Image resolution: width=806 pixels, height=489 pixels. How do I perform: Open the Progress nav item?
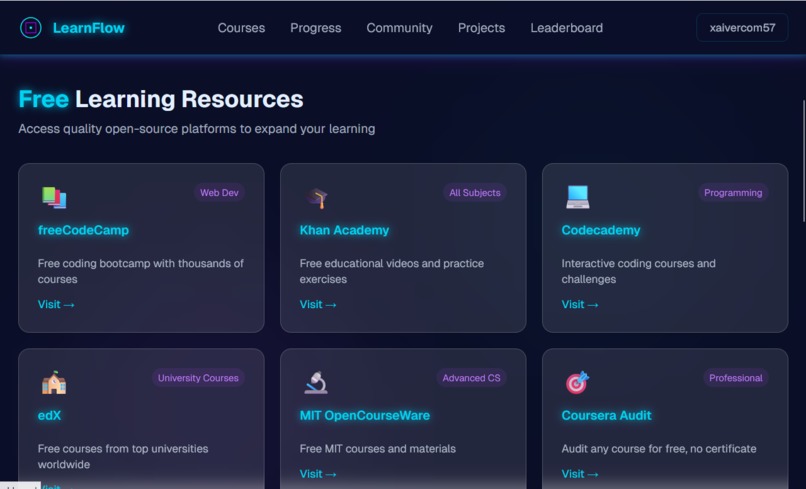(x=316, y=28)
